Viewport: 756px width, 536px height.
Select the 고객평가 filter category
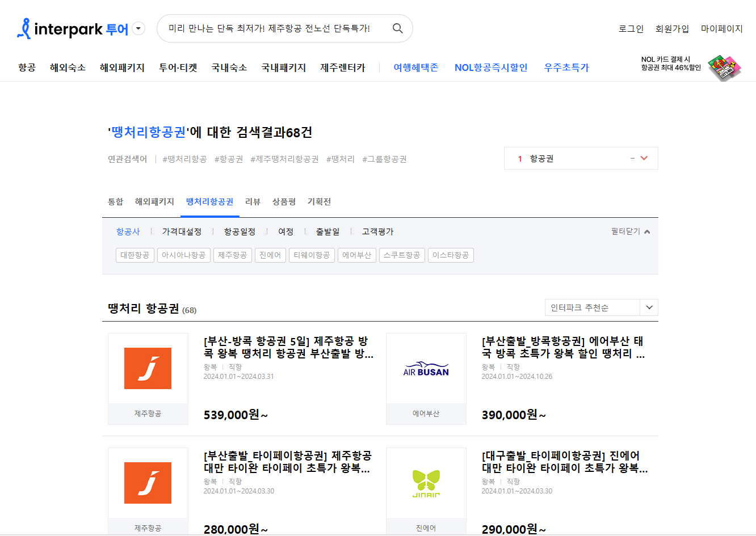pos(377,231)
